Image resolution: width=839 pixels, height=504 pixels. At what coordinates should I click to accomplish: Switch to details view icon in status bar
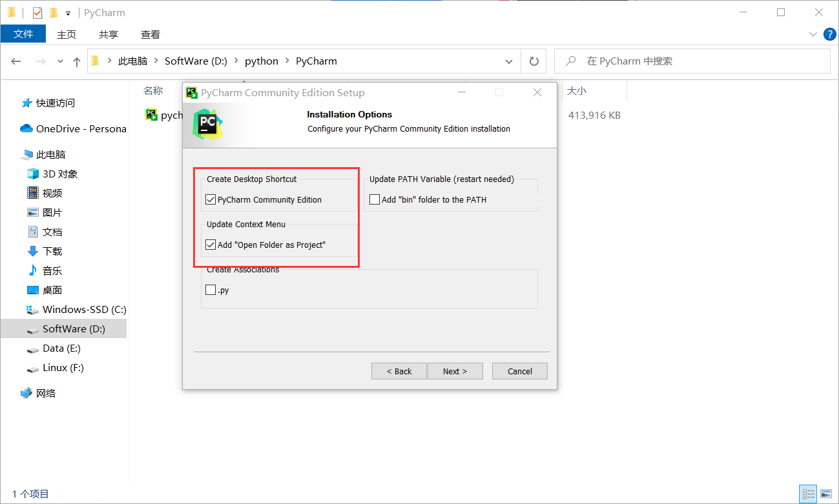point(808,494)
